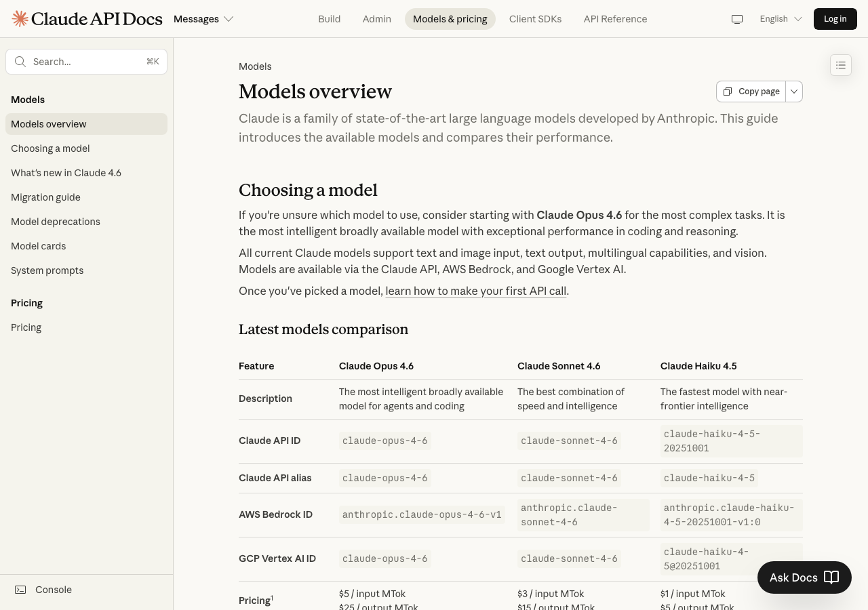Click the magnifying glass search icon
The image size is (868, 610).
point(20,62)
